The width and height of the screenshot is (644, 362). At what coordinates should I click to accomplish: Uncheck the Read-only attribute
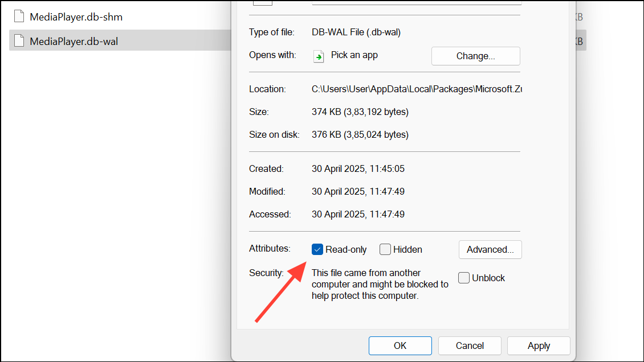pyautogui.click(x=317, y=249)
